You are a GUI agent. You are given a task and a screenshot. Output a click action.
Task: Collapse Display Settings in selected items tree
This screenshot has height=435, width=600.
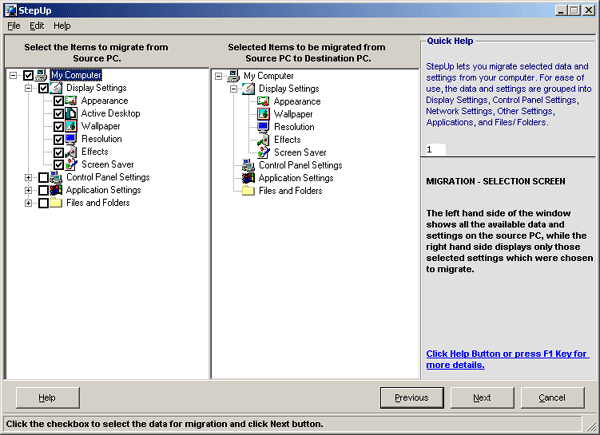click(x=234, y=89)
